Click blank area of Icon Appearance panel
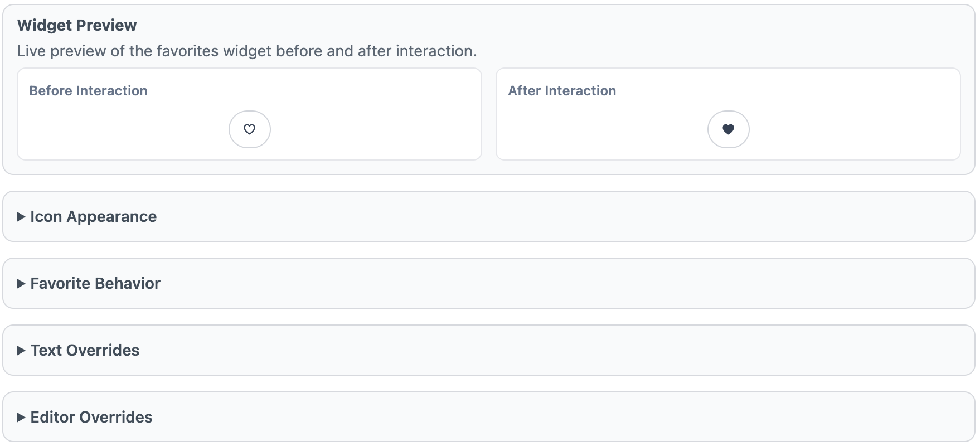 point(557,217)
